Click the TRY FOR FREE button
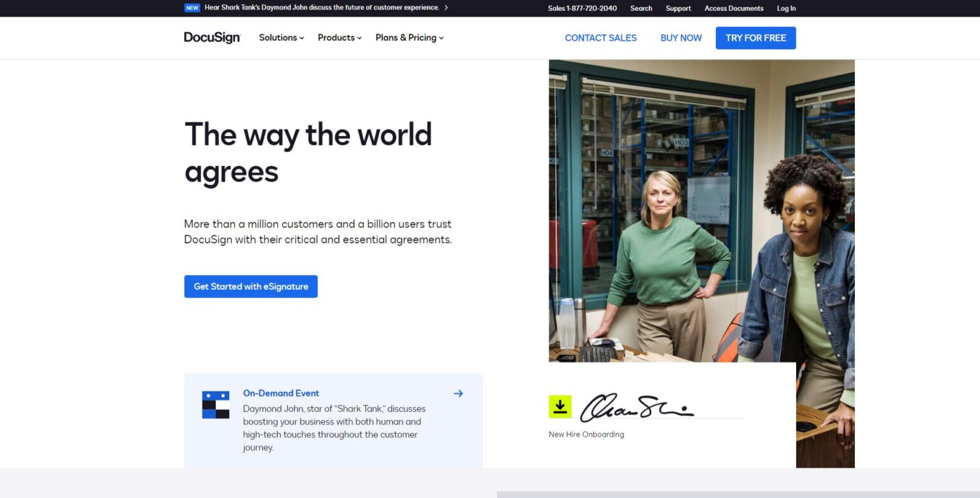 click(x=755, y=38)
